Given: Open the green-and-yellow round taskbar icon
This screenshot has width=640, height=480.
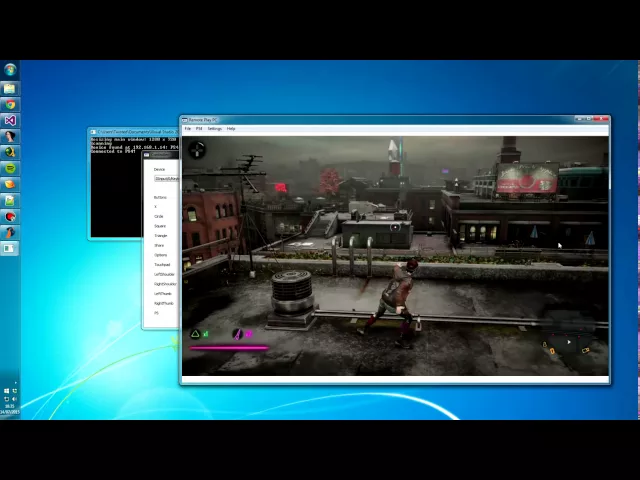Looking at the screenshot, I should click(x=10, y=153).
